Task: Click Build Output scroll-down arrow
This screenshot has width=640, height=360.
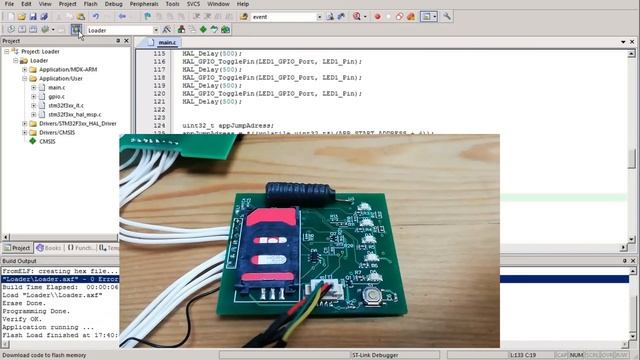Action: coord(632,336)
